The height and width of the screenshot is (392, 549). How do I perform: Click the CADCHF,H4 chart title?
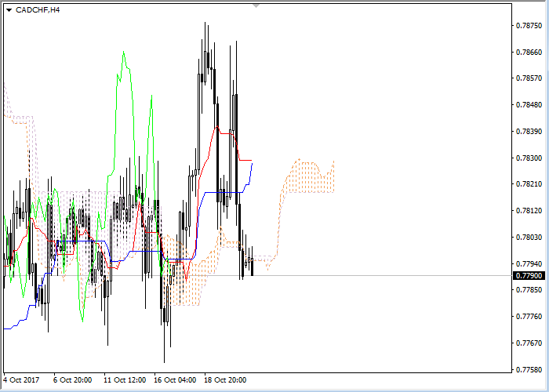pos(38,10)
